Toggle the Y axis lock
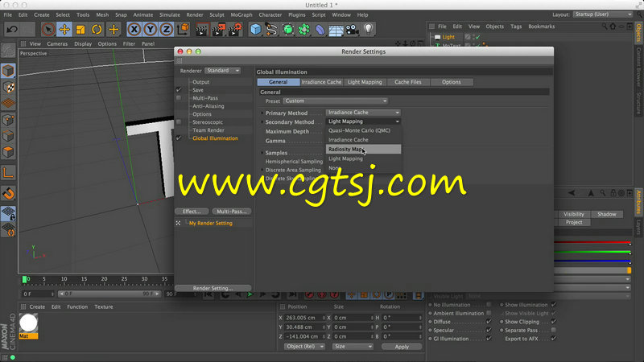Image resolution: width=644 pixels, height=362 pixels. pos(151,29)
